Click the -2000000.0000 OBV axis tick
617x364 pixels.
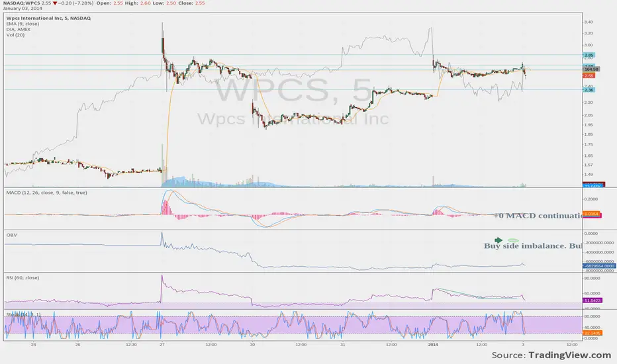pos(599,243)
